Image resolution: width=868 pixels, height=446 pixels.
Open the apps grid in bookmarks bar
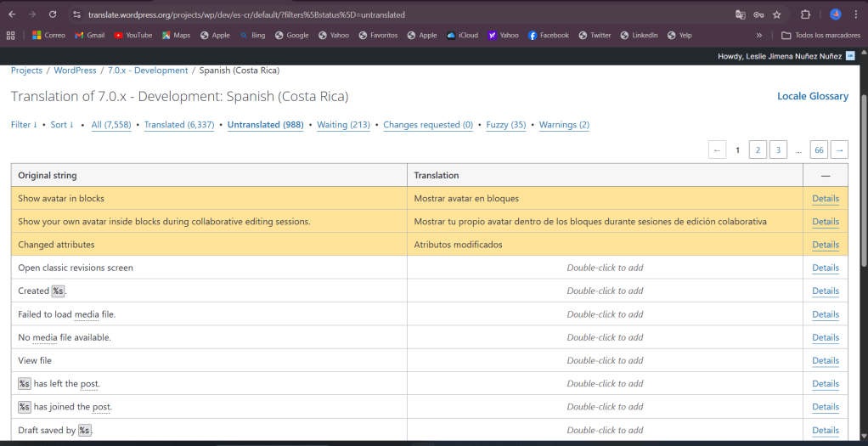click(x=11, y=36)
